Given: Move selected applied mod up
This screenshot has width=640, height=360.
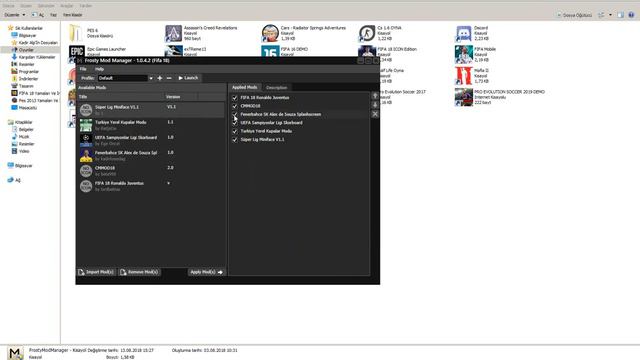Looking at the screenshot, I should (375, 96).
